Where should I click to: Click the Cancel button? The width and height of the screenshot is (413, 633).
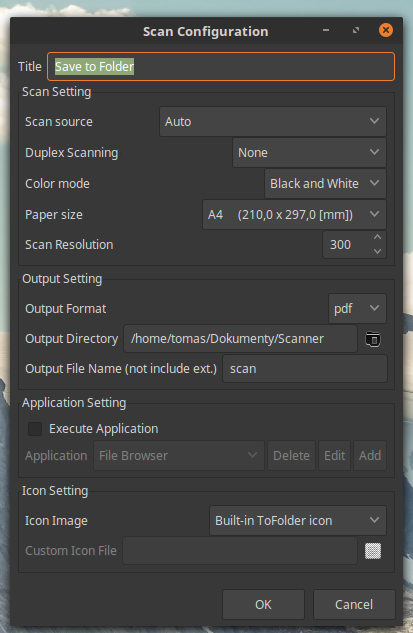pos(354,604)
